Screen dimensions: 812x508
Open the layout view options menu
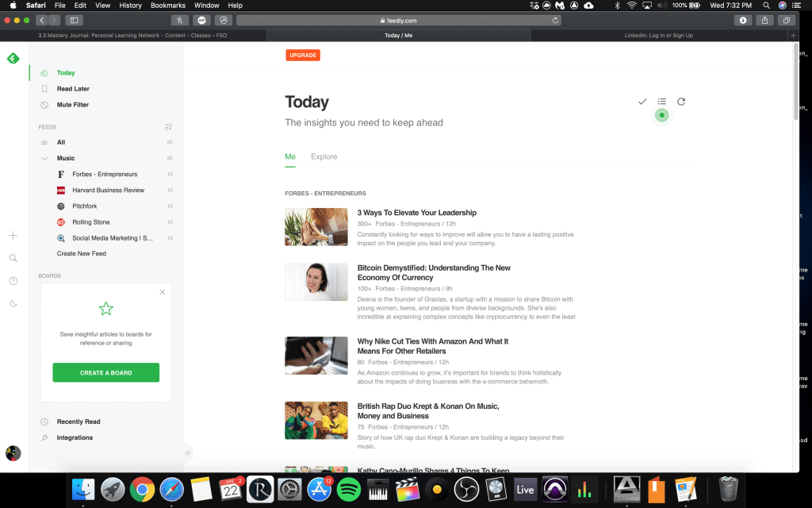click(661, 102)
